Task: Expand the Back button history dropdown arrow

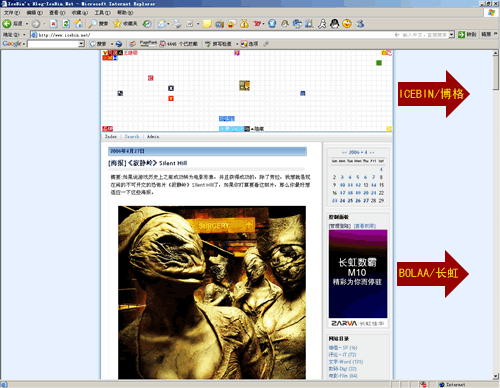Action: [x=27, y=24]
